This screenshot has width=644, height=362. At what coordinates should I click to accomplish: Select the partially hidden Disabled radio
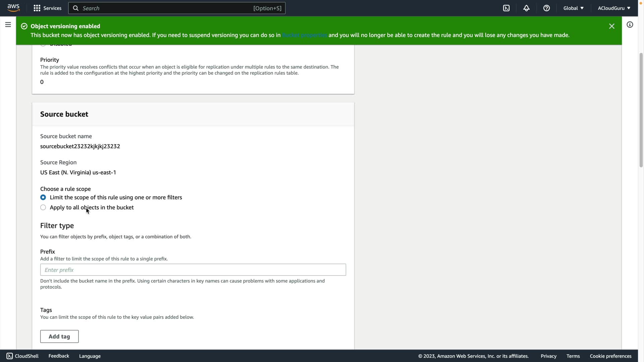point(43,45)
